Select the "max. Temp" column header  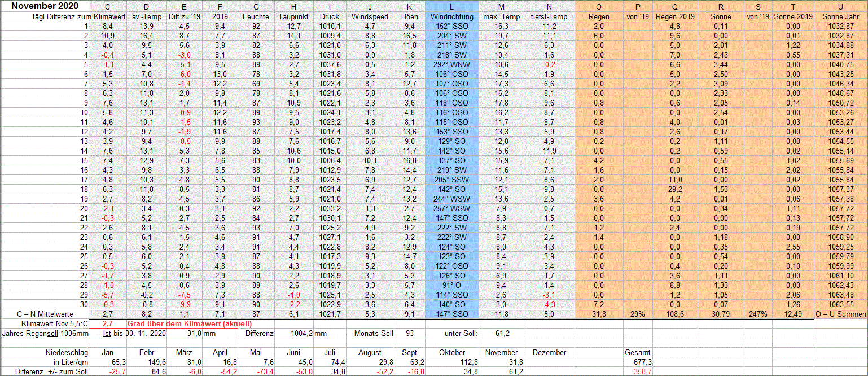click(501, 16)
